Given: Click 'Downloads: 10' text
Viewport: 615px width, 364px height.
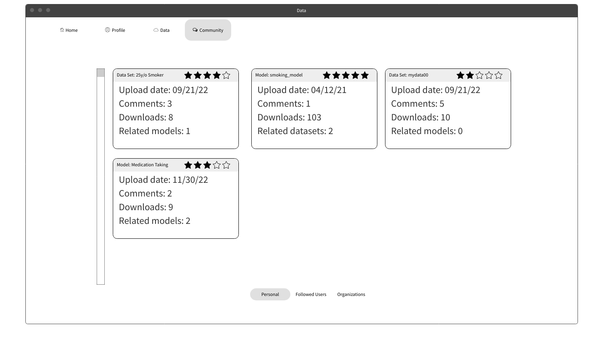Looking at the screenshot, I should tap(420, 117).
